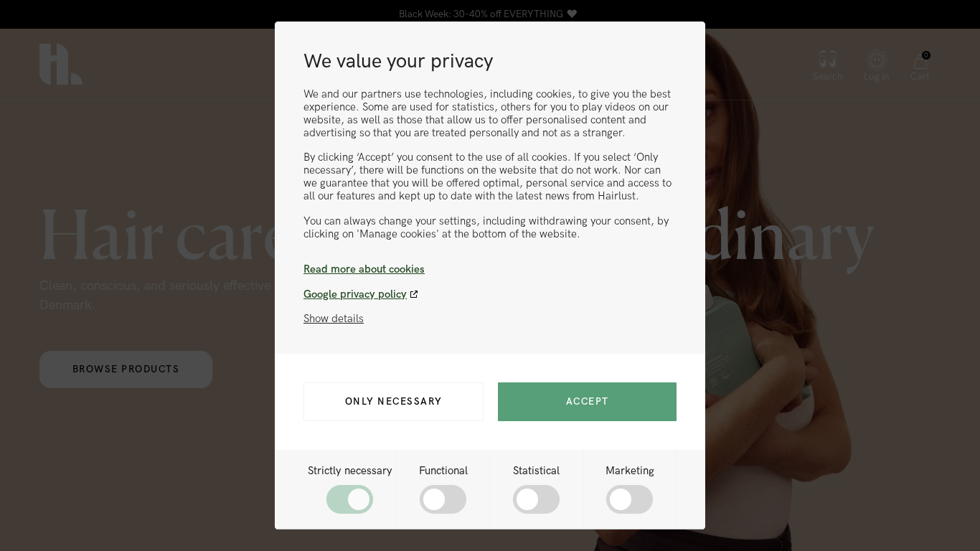Enable the Marketing cookies toggle
Viewport: 980px width, 551px height.
[x=629, y=499]
